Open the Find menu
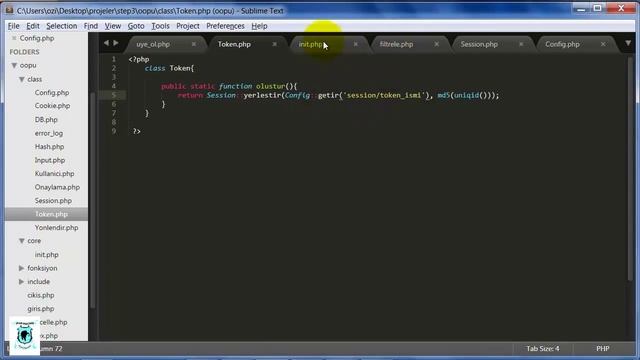This screenshot has height=360, width=640. [x=91, y=26]
